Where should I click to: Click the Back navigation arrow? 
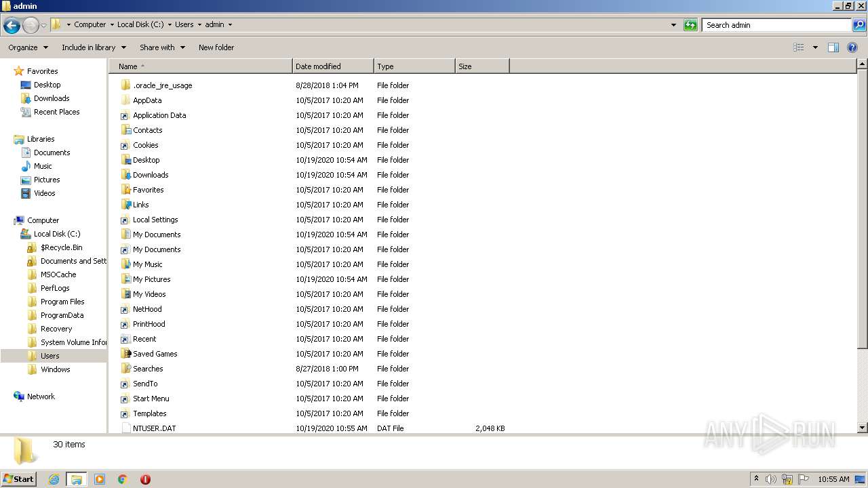pos(12,26)
